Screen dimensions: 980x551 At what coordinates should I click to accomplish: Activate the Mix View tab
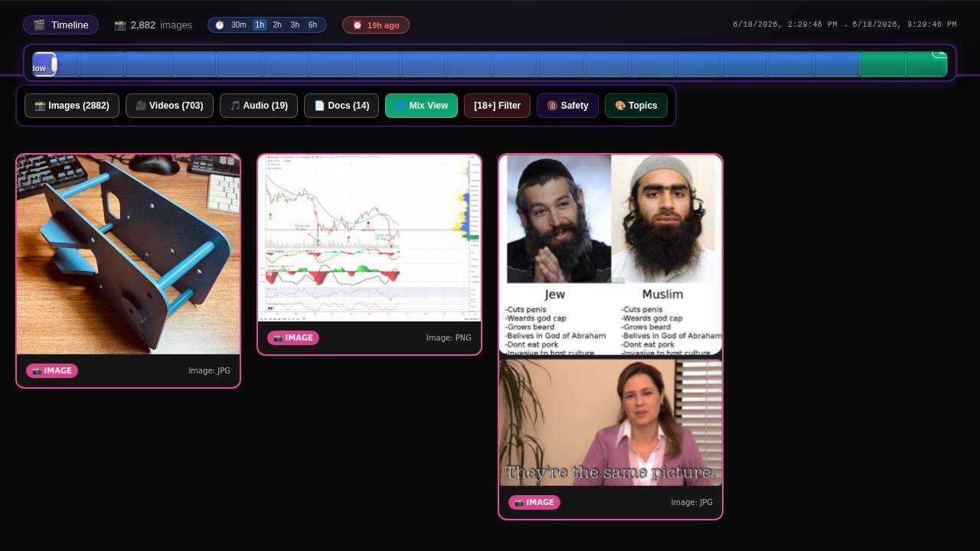[x=422, y=106]
